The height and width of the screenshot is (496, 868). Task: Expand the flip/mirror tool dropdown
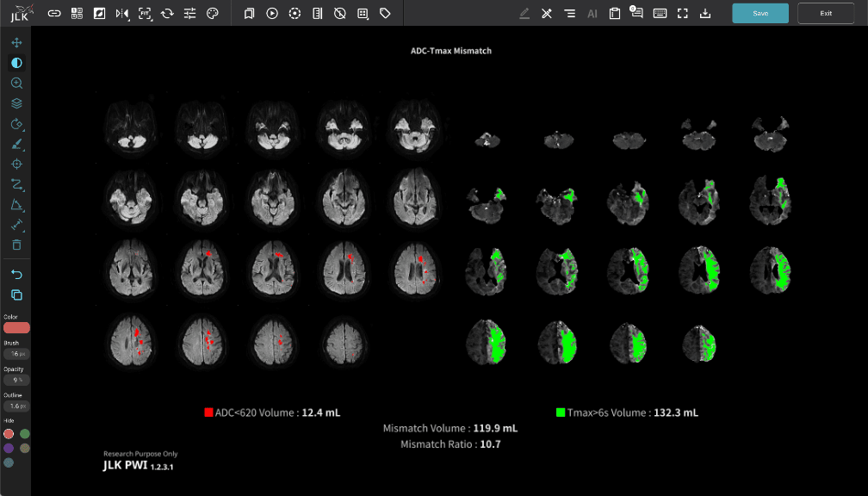pyautogui.click(x=122, y=14)
